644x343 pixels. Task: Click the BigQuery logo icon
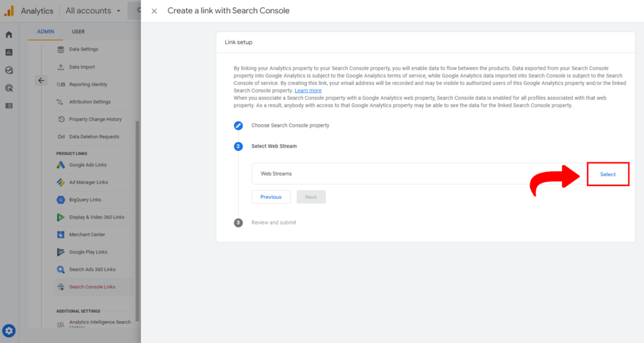pos(61,200)
